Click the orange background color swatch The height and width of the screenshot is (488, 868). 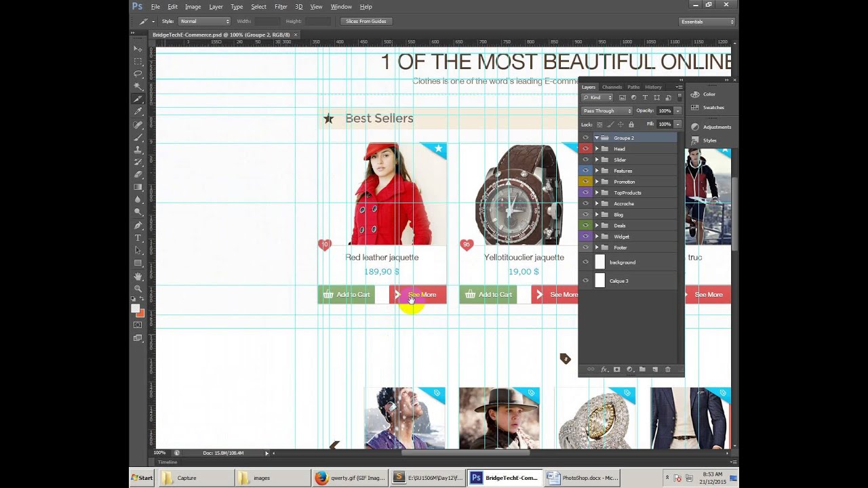tap(140, 313)
